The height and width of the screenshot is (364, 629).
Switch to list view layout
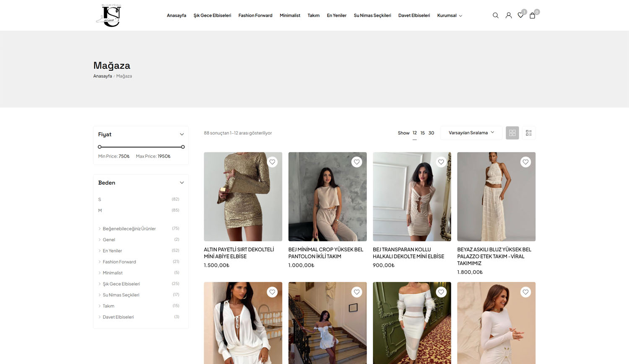528,133
